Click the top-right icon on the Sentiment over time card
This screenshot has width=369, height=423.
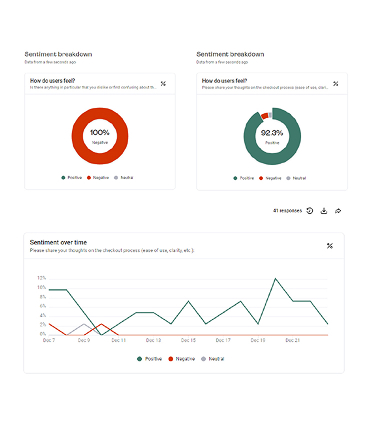click(330, 246)
